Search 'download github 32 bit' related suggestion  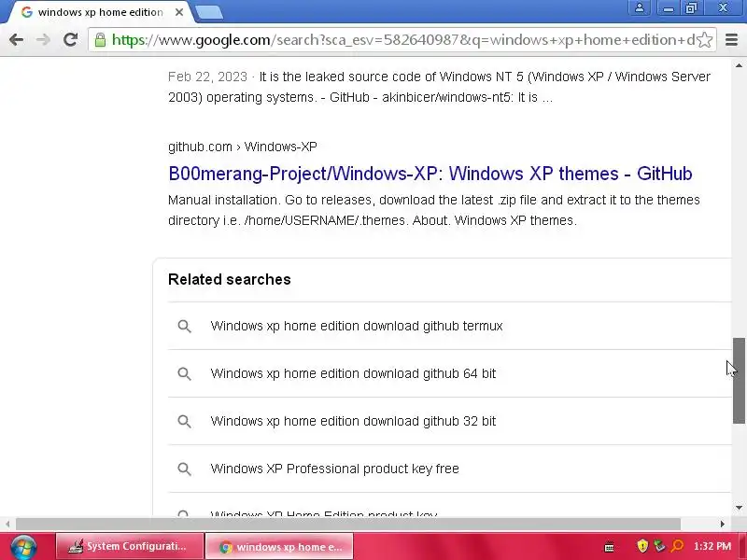click(x=353, y=422)
